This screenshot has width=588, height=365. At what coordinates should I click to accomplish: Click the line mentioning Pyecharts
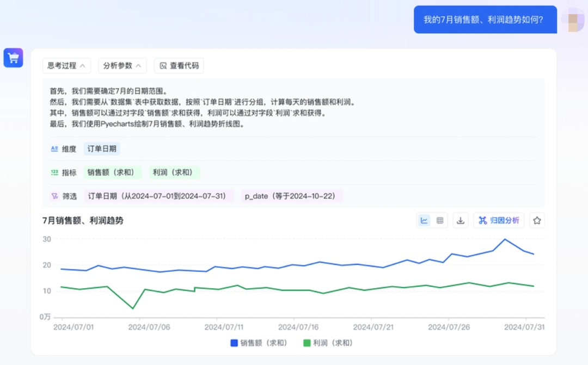(148, 124)
